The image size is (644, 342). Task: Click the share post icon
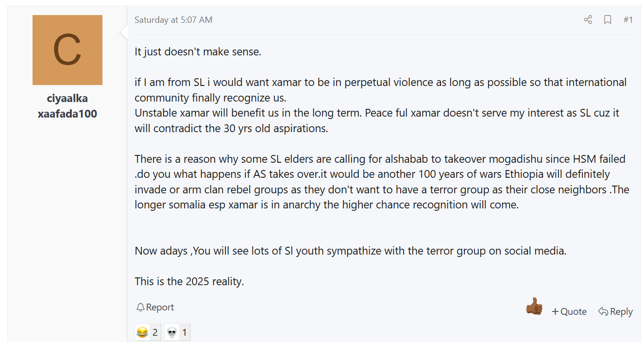click(588, 19)
